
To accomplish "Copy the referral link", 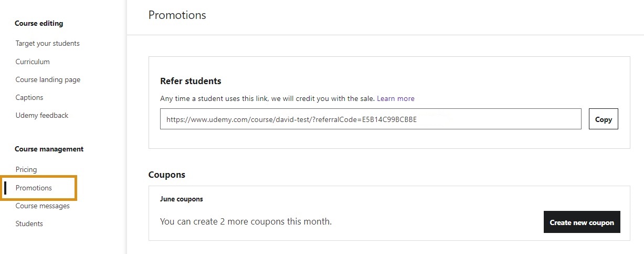I will 603,119.
